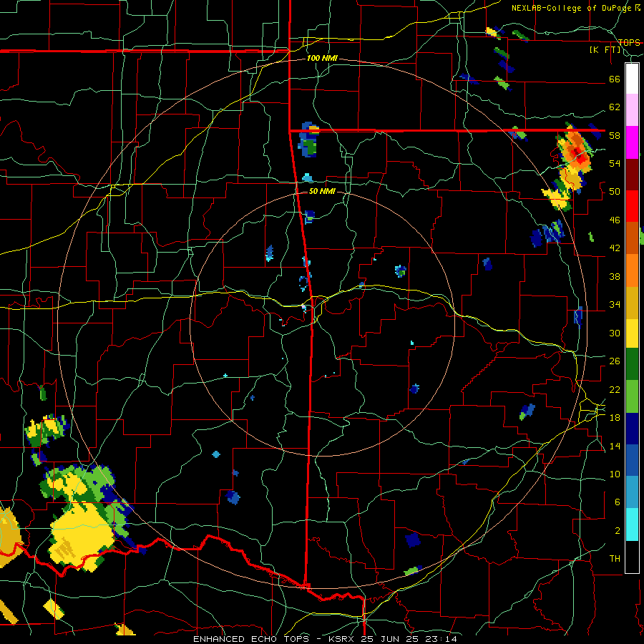Click the '23:14' timestamp in the footer

point(441,639)
